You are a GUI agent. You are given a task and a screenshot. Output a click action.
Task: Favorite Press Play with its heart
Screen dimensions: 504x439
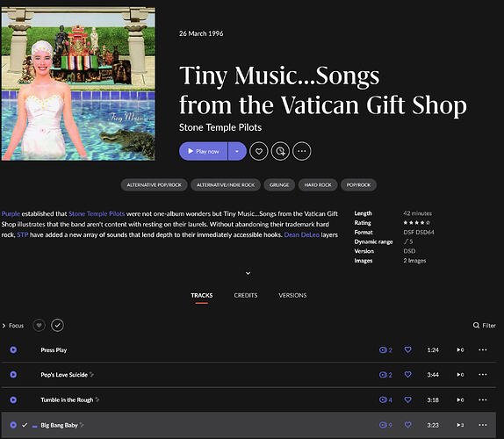408,349
